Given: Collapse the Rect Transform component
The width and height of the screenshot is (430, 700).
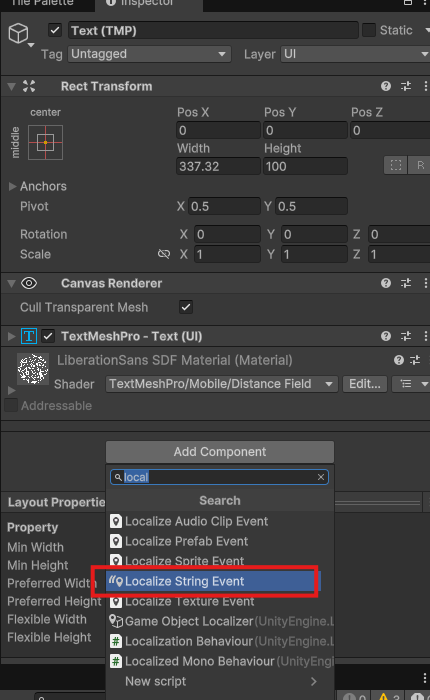Looking at the screenshot, I should pyautogui.click(x=12, y=86).
